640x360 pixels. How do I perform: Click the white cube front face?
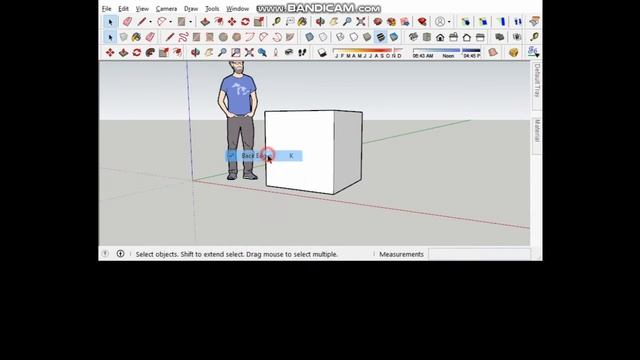pos(300,151)
